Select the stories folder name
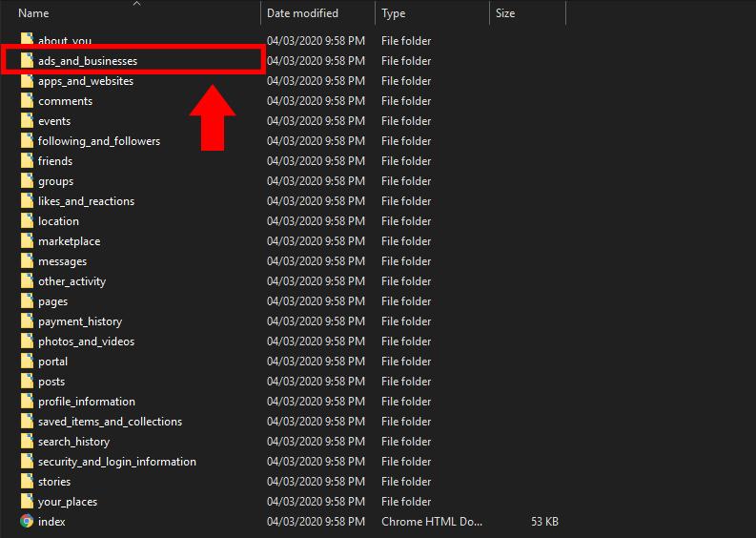This screenshot has height=538, width=756. 54,482
